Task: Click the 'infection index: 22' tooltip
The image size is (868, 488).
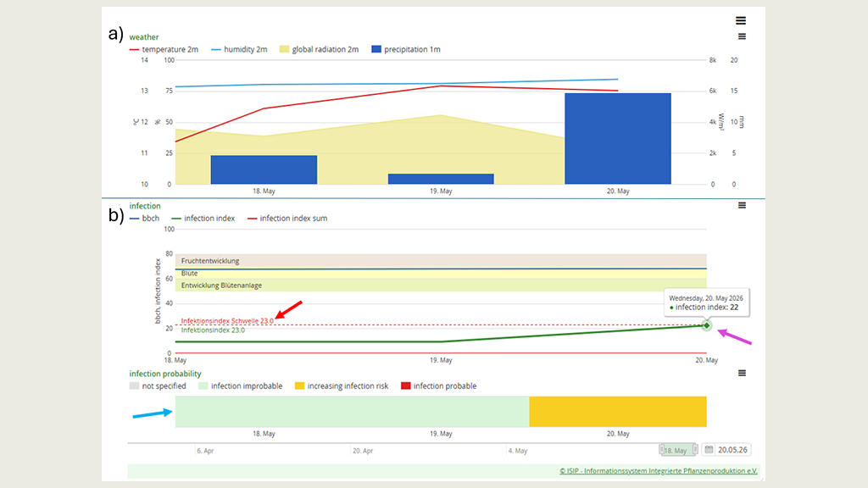Action: (x=706, y=302)
